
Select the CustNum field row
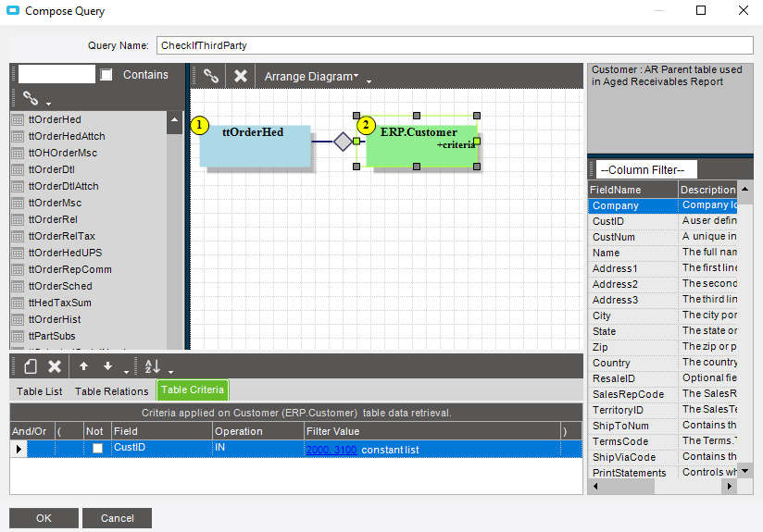(x=662, y=237)
